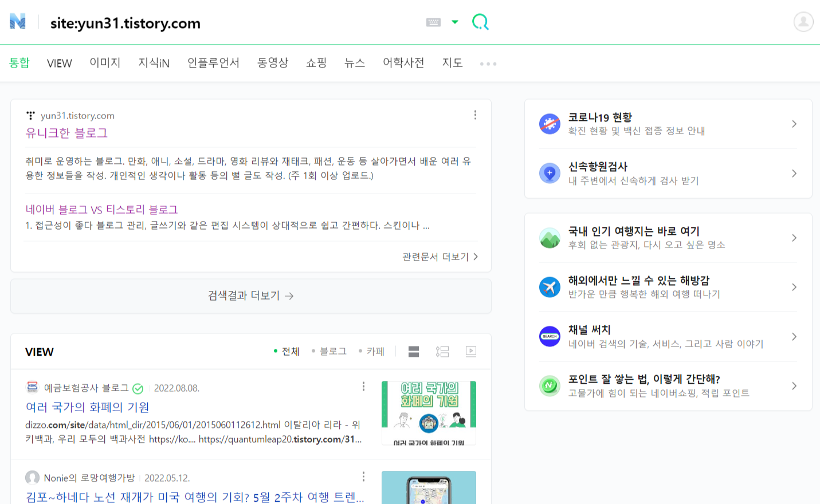
Task: Click the Nonie의 로망여행가방 avatar
Action: [32, 478]
